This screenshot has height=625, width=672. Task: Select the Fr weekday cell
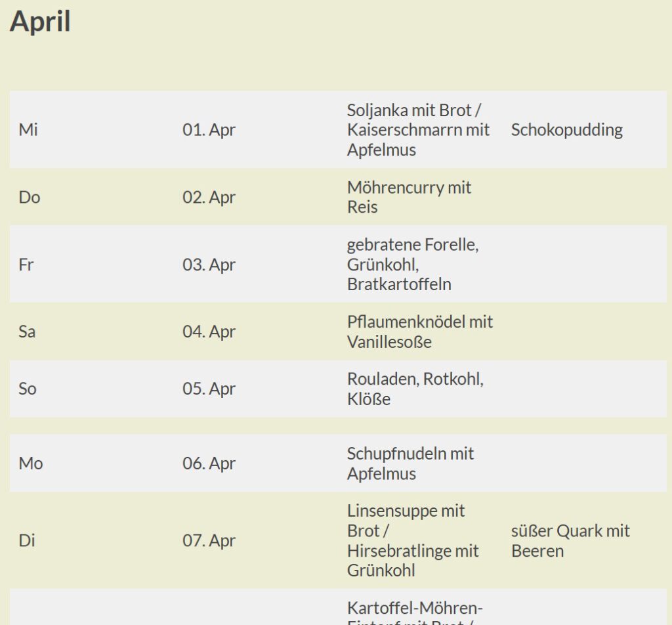pos(26,265)
